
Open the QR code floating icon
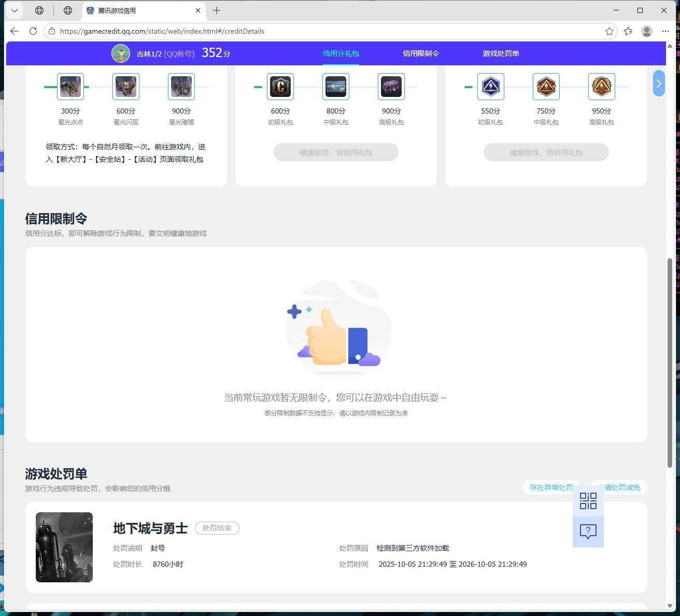[588, 501]
